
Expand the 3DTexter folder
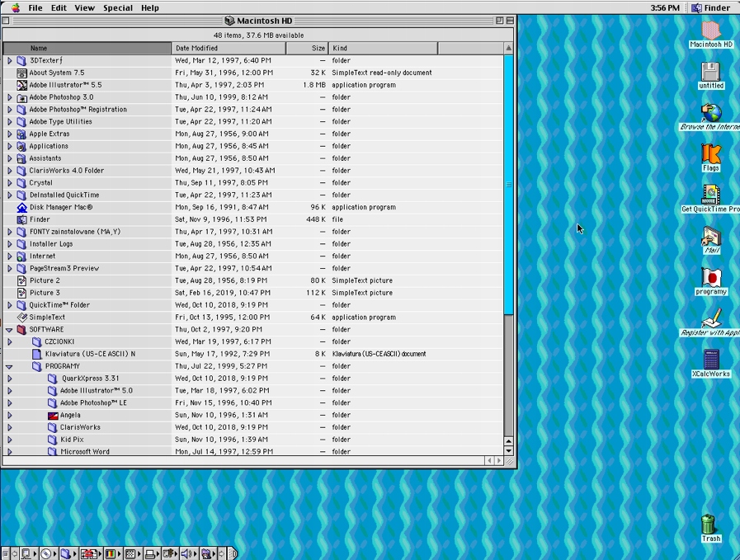(9, 60)
